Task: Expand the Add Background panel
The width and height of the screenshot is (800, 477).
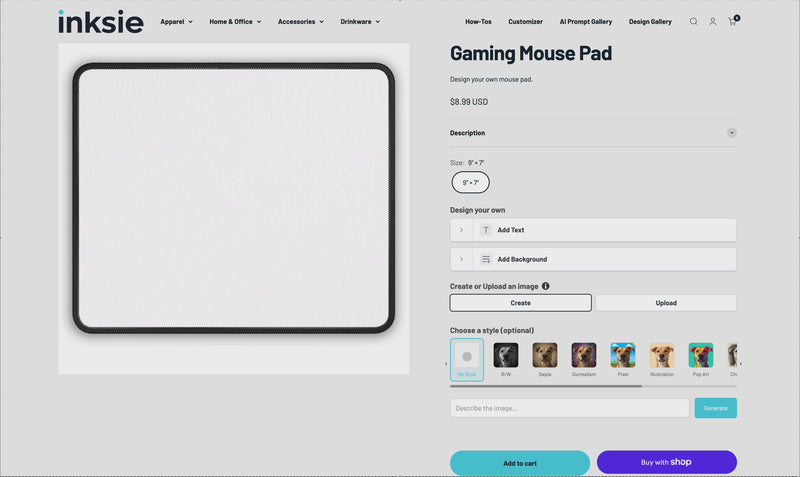Action: click(x=593, y=259)
